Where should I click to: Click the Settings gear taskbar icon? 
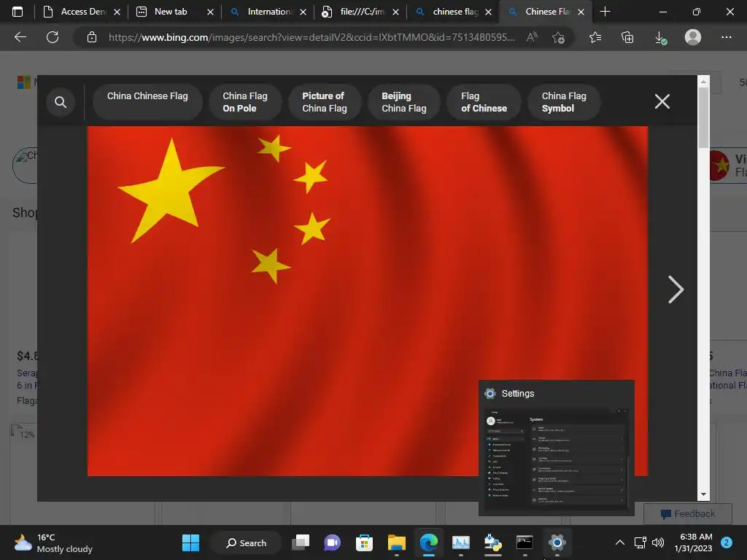[x=557, y=542]
